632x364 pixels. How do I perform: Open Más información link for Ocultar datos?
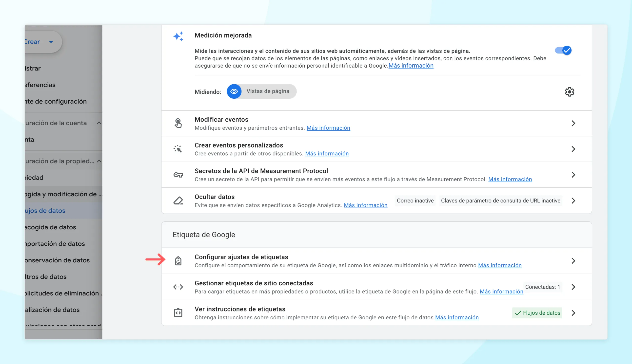(x=366, y=205)
